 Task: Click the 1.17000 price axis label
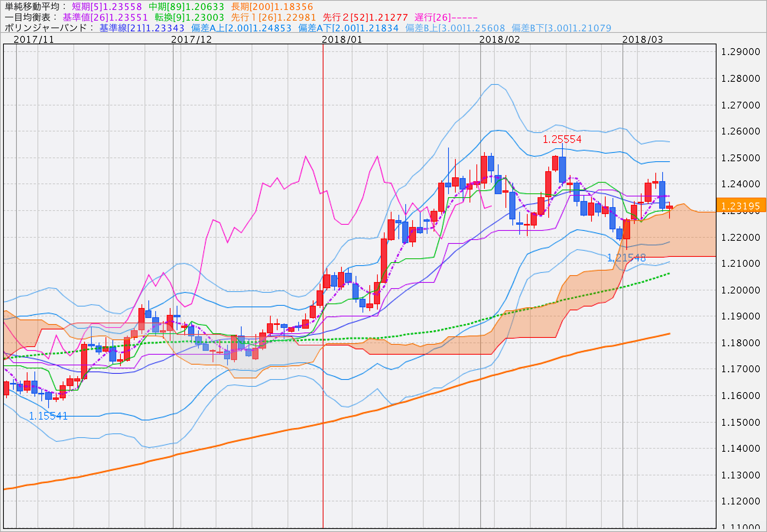click(x=741, y=369)
